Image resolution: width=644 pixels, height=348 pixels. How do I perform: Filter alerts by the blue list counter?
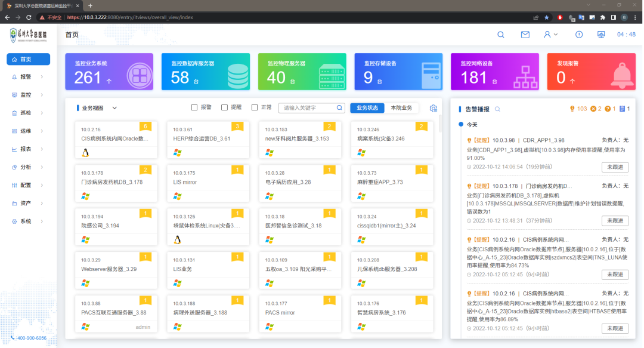point(625,109)
